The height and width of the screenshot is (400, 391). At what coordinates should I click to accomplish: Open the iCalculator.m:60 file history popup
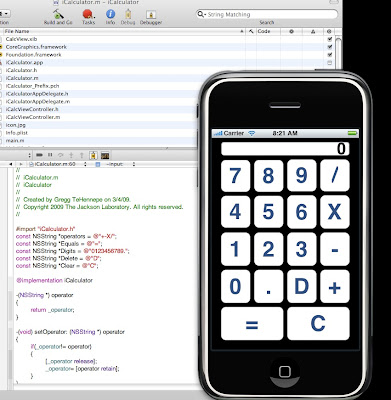click(x=58, y=164)
